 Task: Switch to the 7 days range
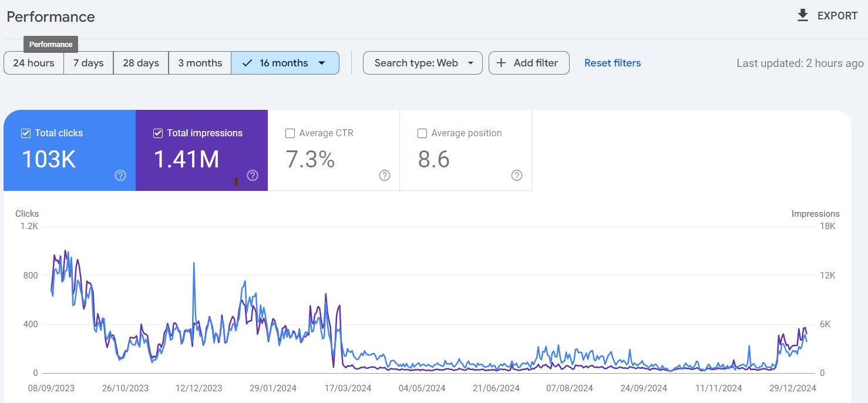[88, 63]
